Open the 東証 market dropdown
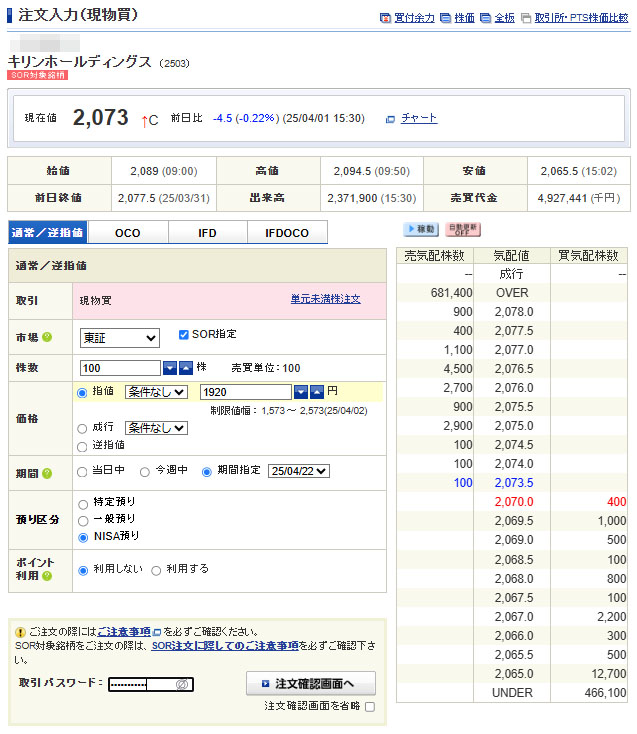 [119, 338]
